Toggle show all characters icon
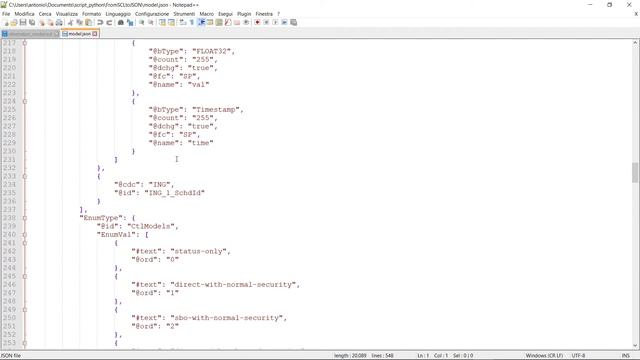 [191, 22]
